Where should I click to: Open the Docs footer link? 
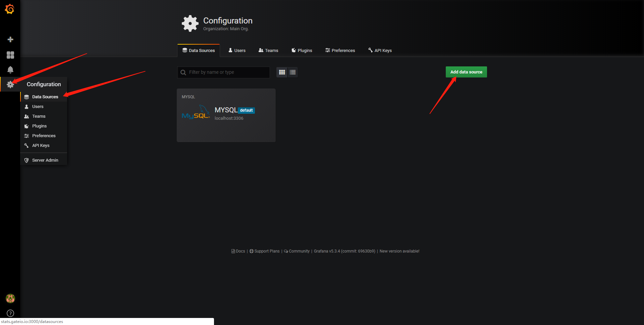pos(238,251)
